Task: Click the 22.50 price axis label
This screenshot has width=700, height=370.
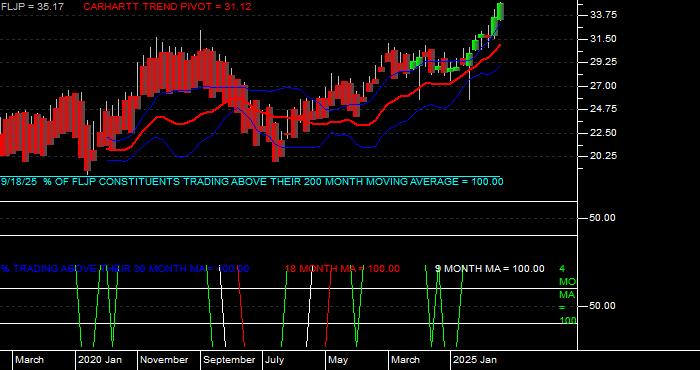Action: tap(603, 133)
